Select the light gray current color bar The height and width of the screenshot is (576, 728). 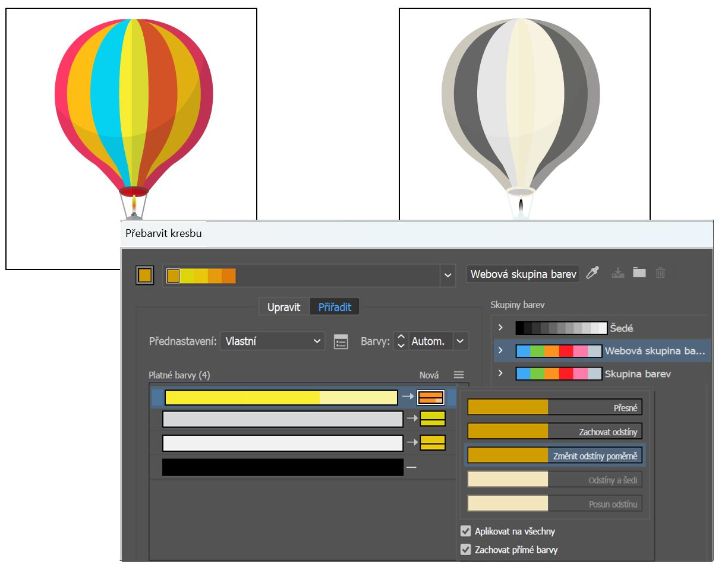point(283,419)
